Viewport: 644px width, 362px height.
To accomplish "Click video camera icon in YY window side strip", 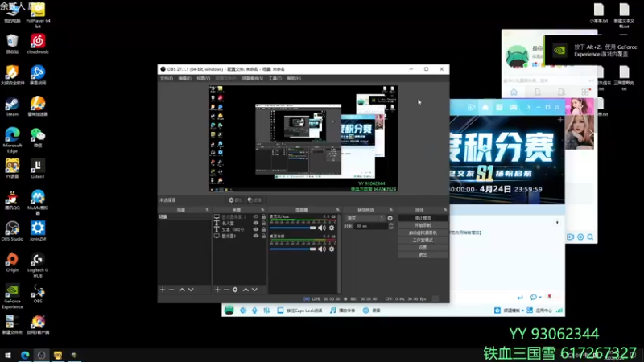I will point(570,237).
